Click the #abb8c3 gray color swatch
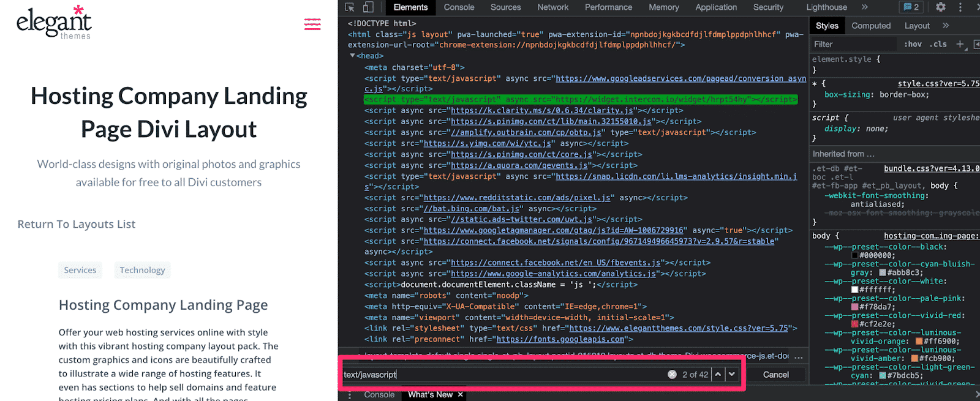This screenshot has width=980, height=401. pyautogui.click(x=883, y=273)
